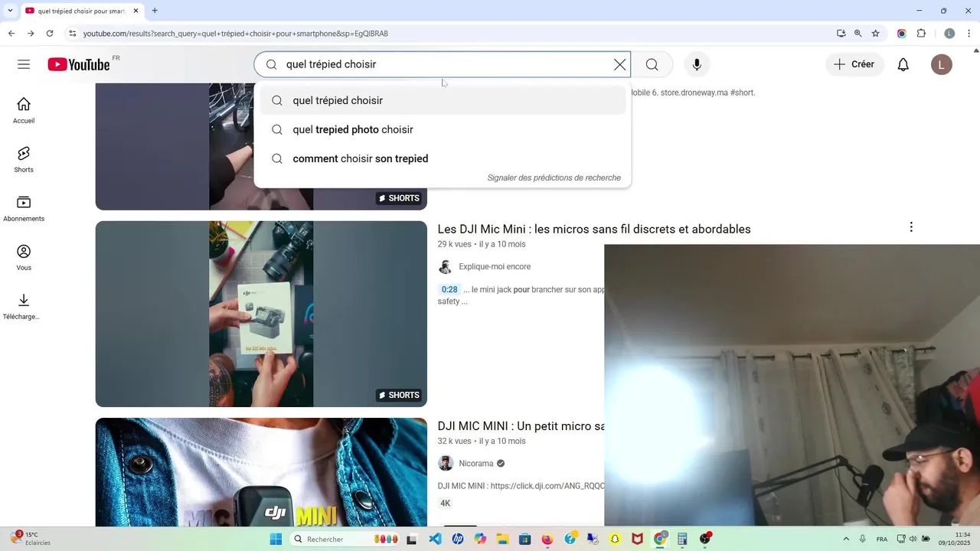Open the YouTube guide hamburger menu
This screenshot has height=551, width=980.
tap(24, 64)
